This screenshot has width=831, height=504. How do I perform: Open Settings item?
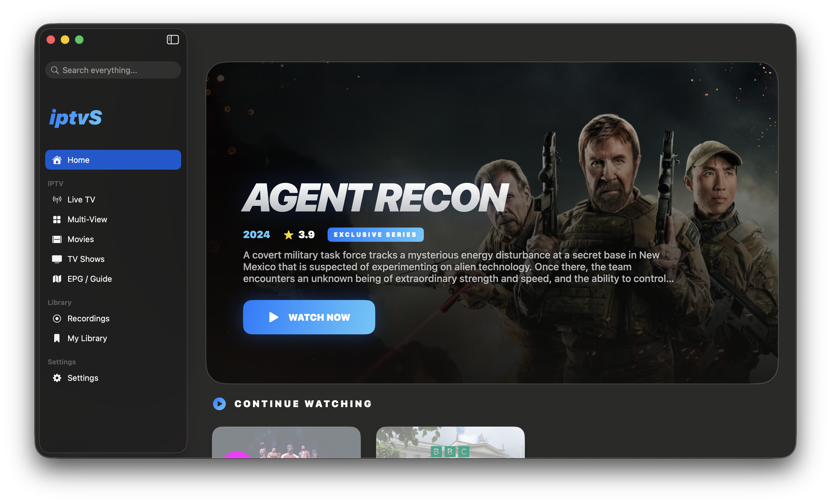[x=113, y=378]
